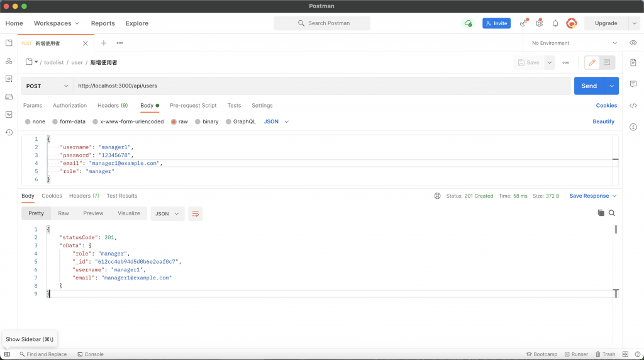Image resolution: width=644 pixels, height=360 pixels.
Task: Open help icon in status bar
Action: point(638,354)
